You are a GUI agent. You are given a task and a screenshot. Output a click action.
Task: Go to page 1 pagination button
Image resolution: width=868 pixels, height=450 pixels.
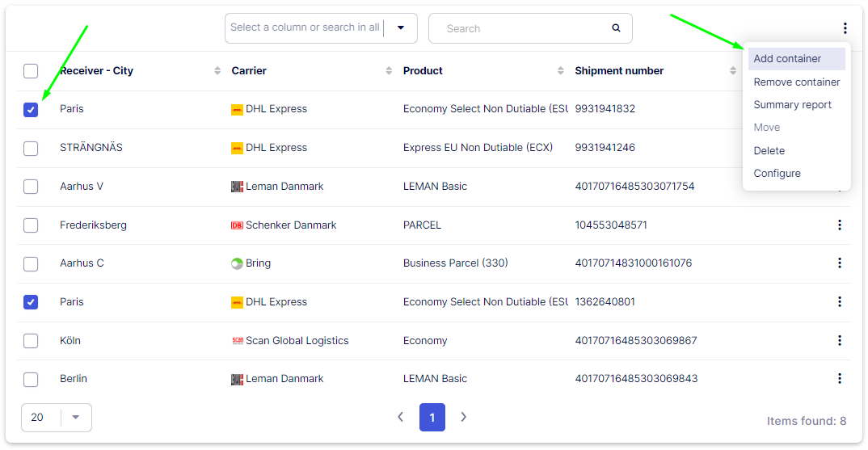point(432,418)
